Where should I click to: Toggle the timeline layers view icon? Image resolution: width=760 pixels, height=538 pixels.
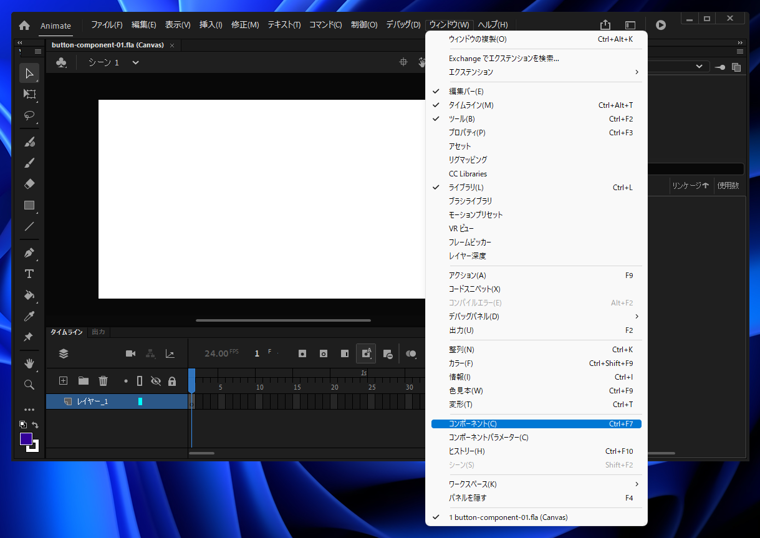[63, 353]
